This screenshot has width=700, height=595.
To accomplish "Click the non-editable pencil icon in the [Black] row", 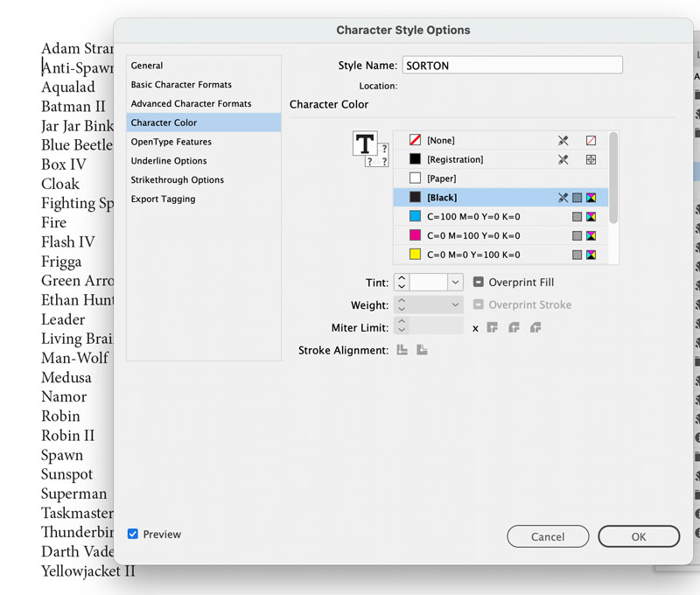I will click(x=563, y=198).
